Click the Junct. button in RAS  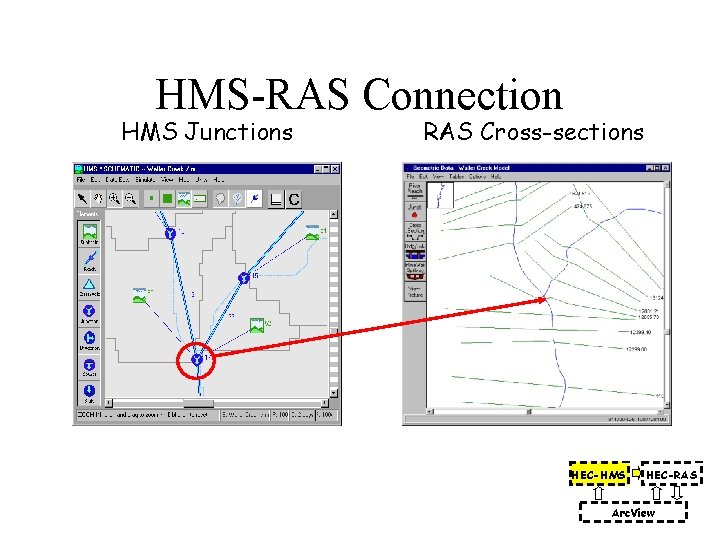tap(415, 211)
